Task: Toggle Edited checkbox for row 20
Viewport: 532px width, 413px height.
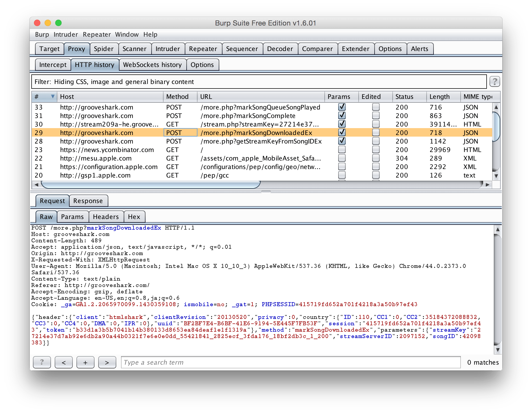Action: point(376,175)
